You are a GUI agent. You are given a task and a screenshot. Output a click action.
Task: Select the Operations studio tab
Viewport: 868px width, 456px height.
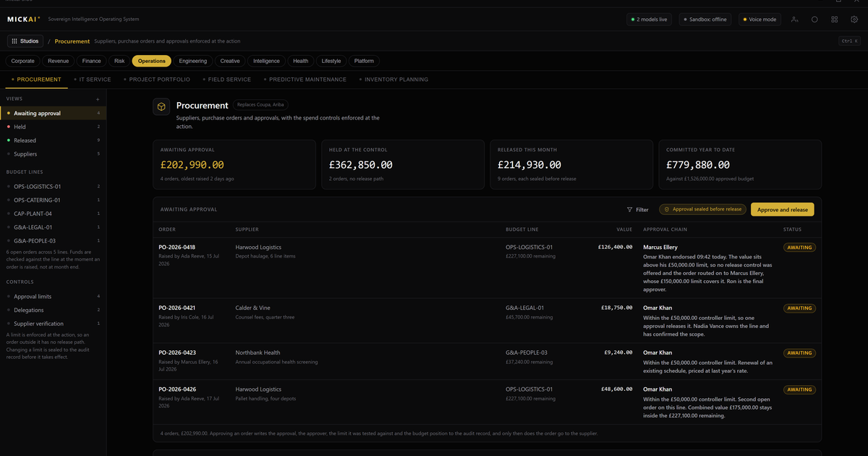click(152, 61)
